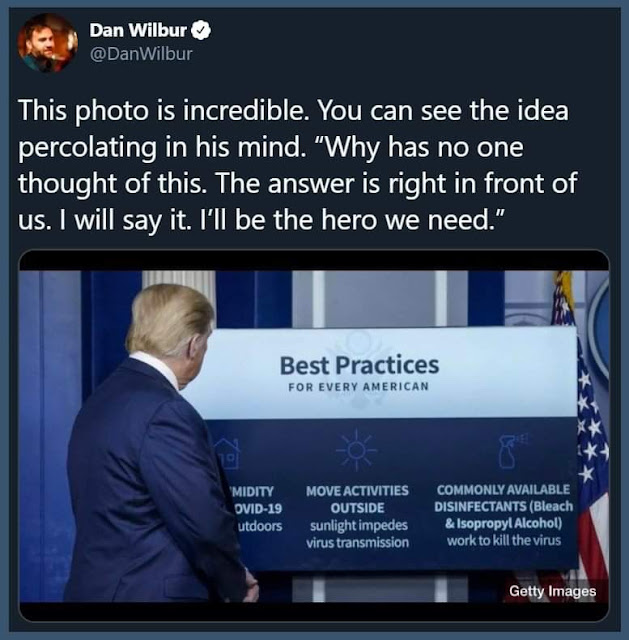The width and height of the screenshot is (629, 640).
Task: Open the Dan Wilbur display name link
Action: (138, 30)
